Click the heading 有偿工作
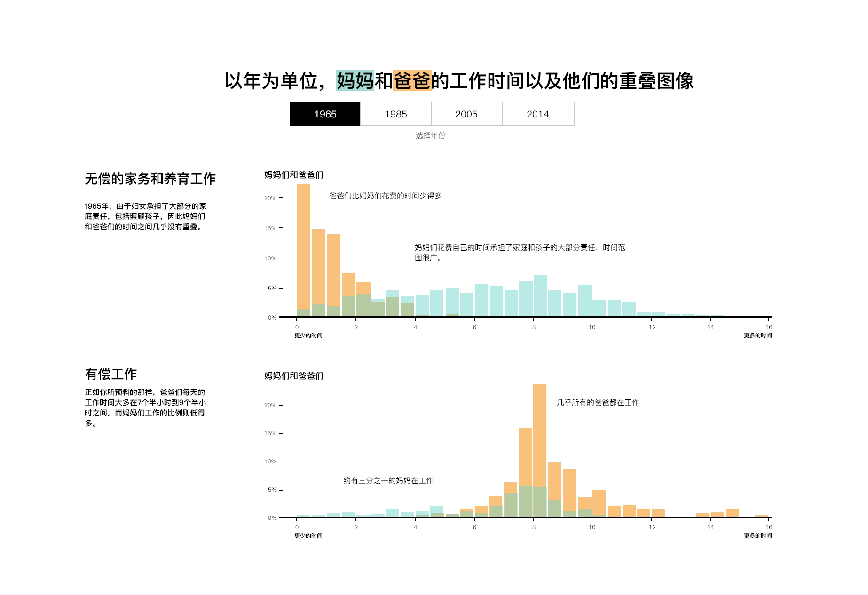This screenshot has height=595, width=868. click(110, 375)
